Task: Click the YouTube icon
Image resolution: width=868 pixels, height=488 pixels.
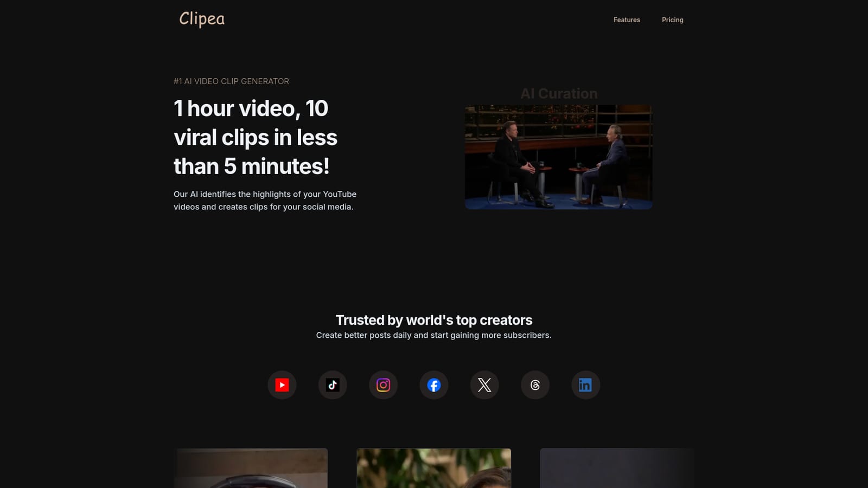Action: coord(282,385)
